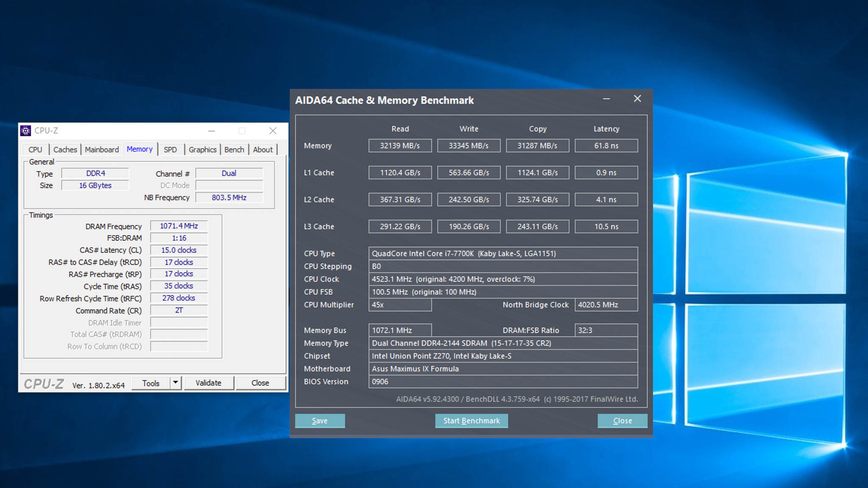The height and width of the screenshot is (488, 868).
Task: Click the DRAM:FSB Ratio value 32:3
Action: pyautogui.click(x=606, y=330)
